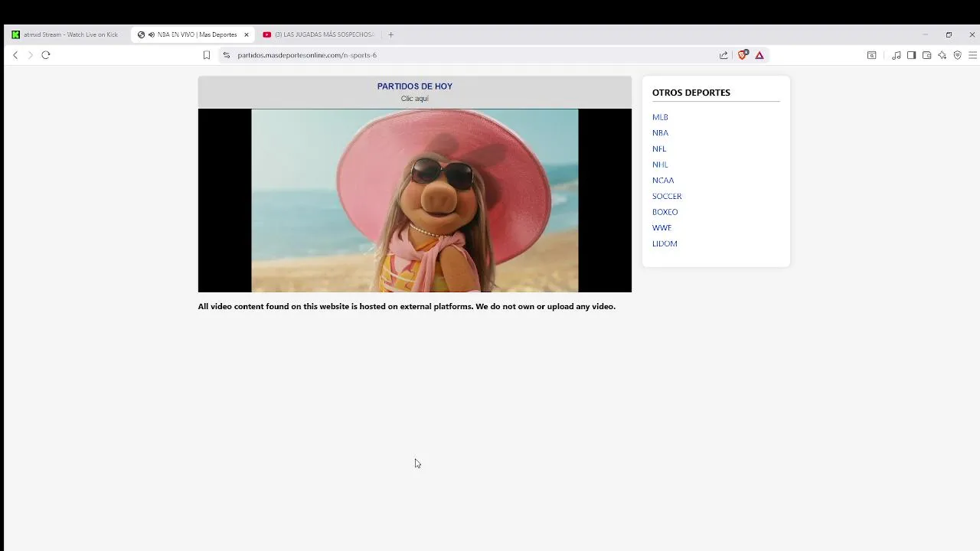Reload the page with the refresh icon
The width and height of the screenshot is (980, 551).
(46, 55)
